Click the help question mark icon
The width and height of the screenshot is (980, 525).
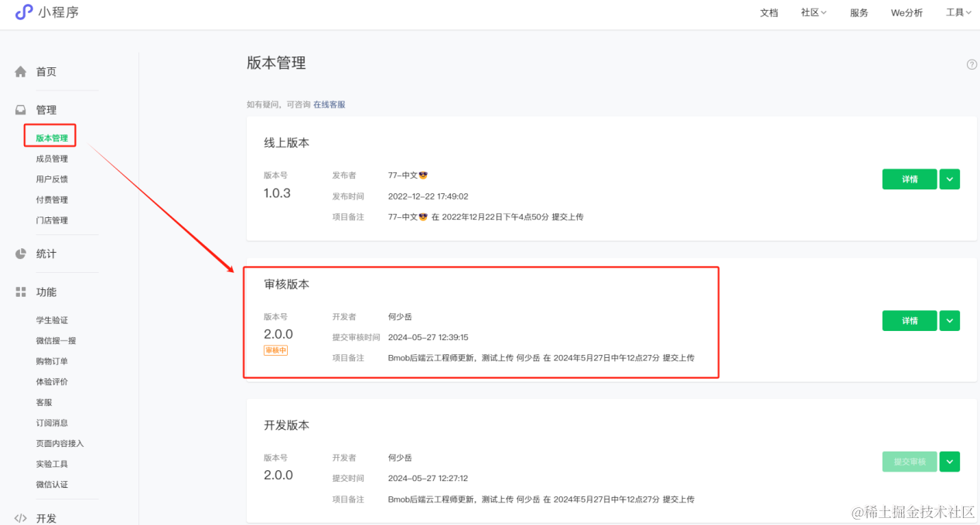pos(972,64)
